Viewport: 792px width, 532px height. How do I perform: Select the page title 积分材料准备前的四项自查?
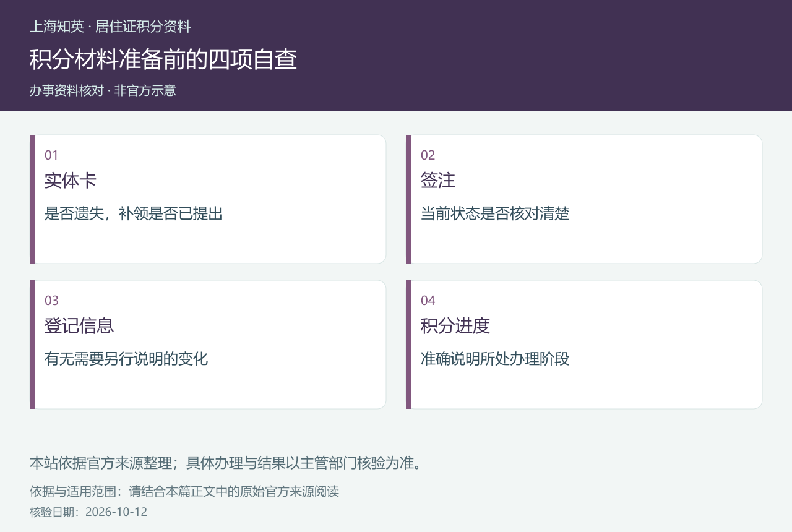[x=163, y=59]
